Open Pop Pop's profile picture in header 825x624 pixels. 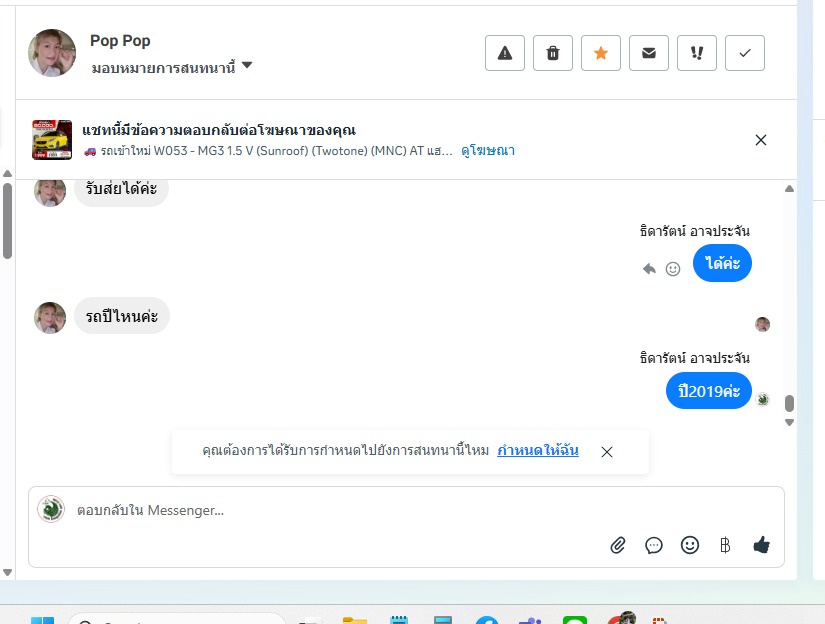(52, 53)
